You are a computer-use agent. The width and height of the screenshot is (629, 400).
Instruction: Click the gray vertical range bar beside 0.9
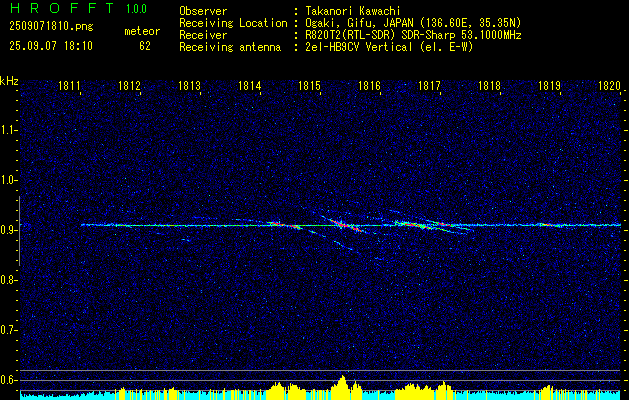tap(19, 231)
